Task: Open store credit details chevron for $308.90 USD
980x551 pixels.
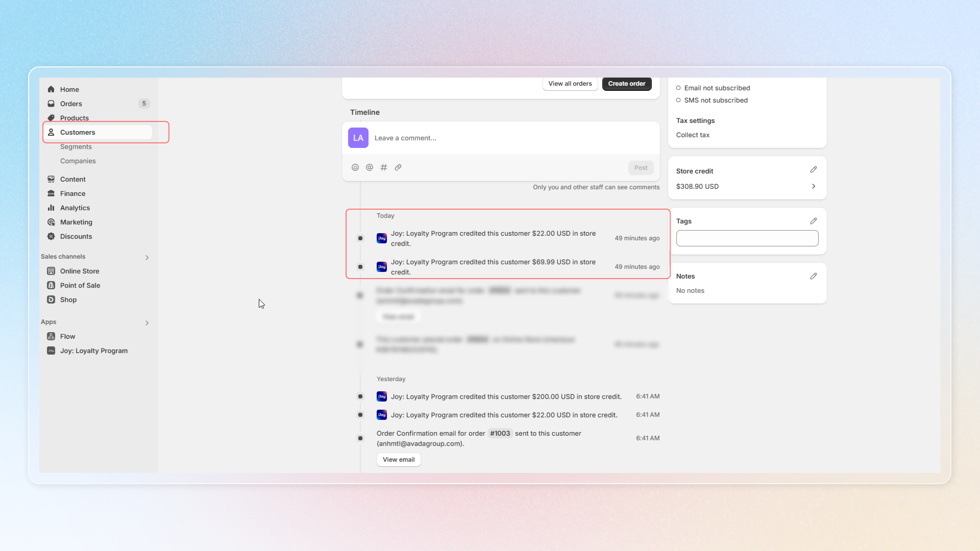Action: (x=813, y=186)
